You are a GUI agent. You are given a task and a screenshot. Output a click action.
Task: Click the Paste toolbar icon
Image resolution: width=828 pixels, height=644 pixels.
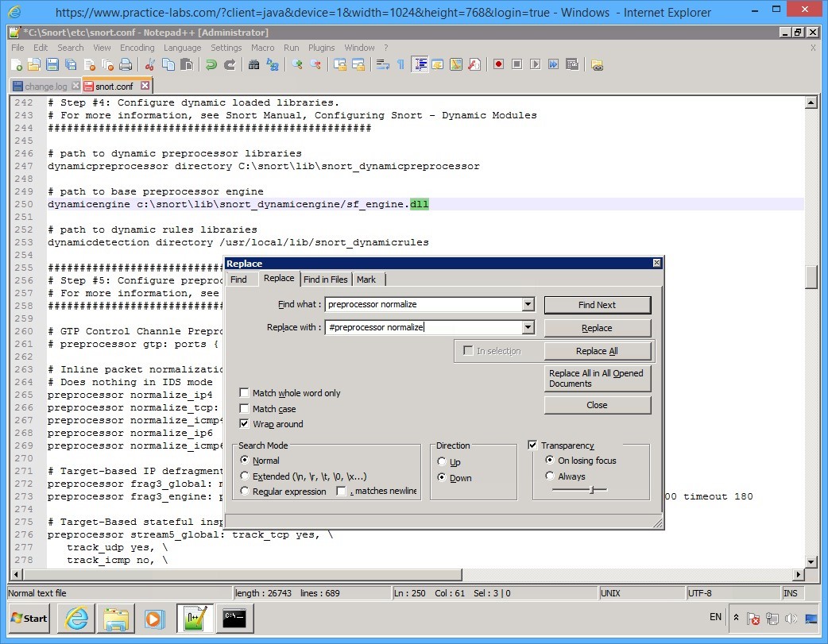click(188, 64)
